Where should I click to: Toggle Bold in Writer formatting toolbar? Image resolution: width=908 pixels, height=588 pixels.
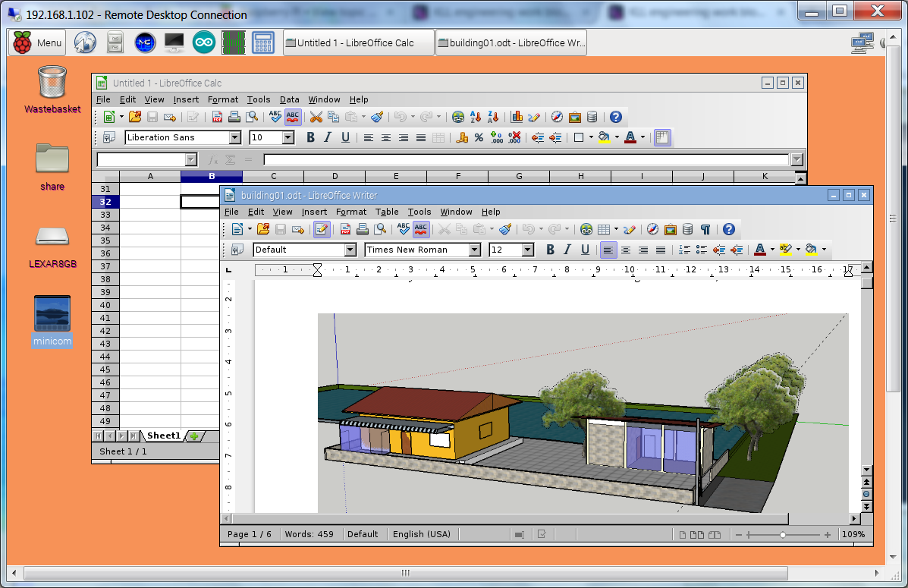click(550, 250)
